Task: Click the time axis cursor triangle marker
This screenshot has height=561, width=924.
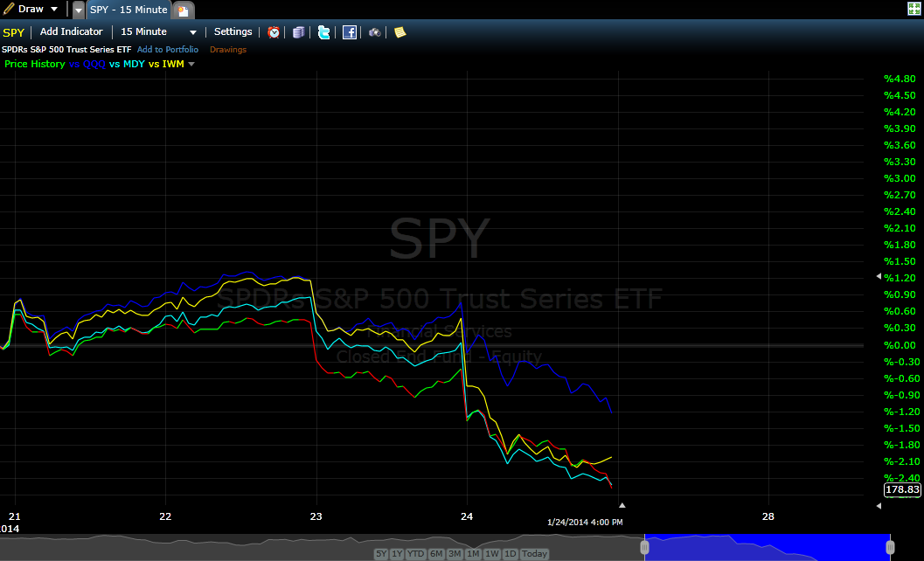Action: click(x=622, y=505)
